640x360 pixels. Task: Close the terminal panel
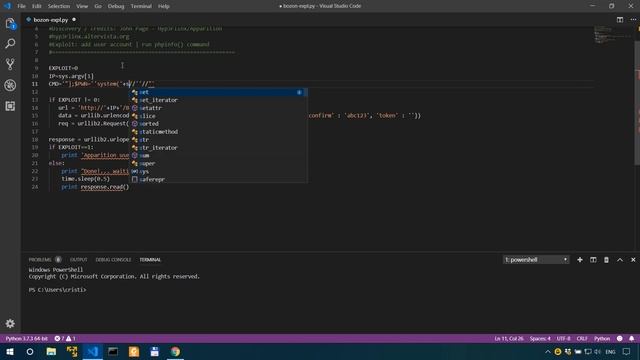pyautogui.click(x=633, y=260)
